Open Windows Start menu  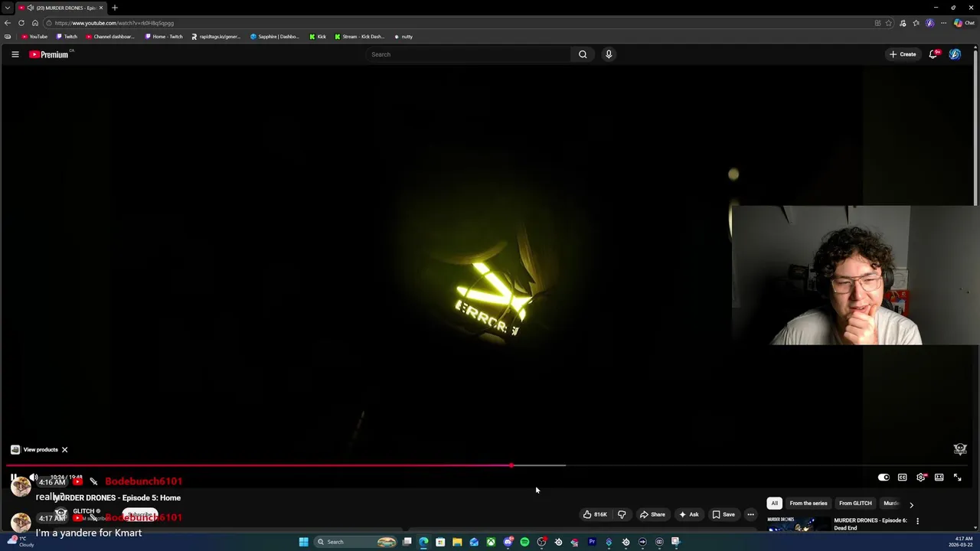[304, 542]
